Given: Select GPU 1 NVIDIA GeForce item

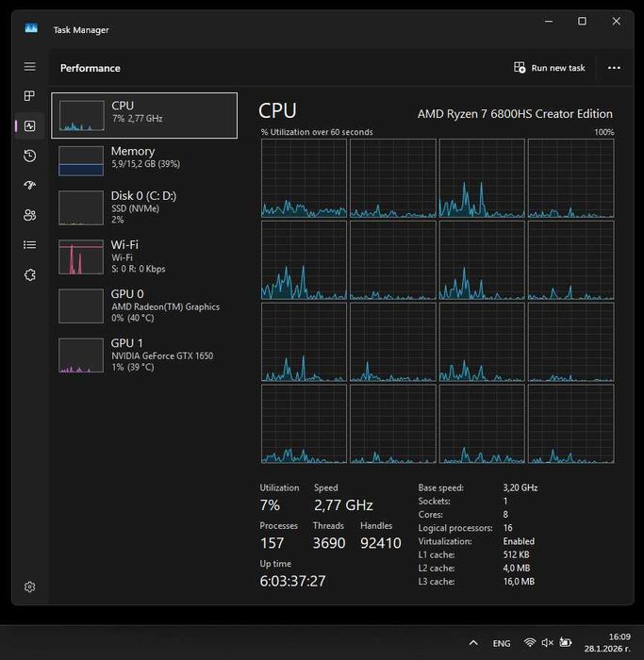Looking at the screenshot, I should coord(144,355).
